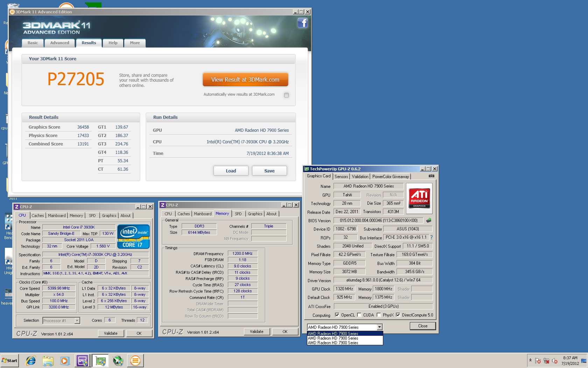Image resolution: width=588 pixels, height=368 pixels.
Task: Click the green sphere taskbar icon
Action: pos(118,361)
